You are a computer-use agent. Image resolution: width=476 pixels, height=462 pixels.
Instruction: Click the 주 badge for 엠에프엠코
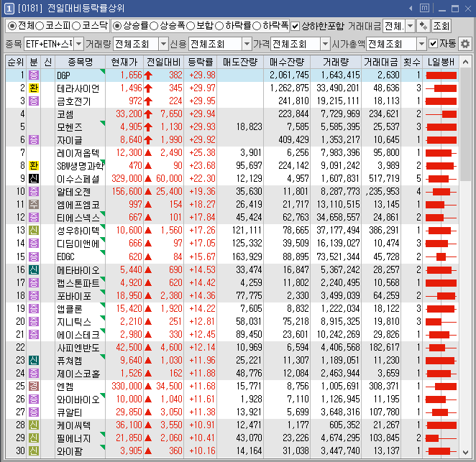(34, 204)
